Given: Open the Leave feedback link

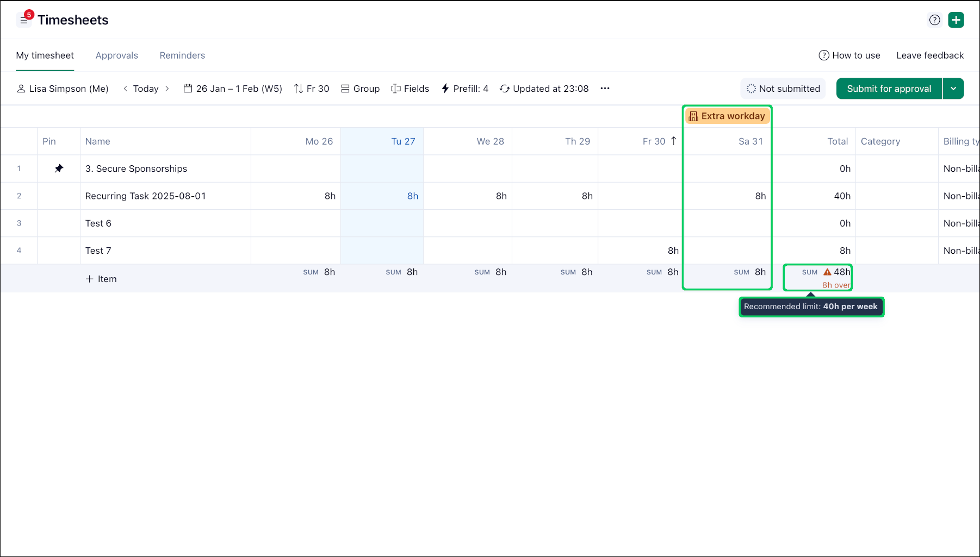Looking at the screenshot, I should (929, 55).
